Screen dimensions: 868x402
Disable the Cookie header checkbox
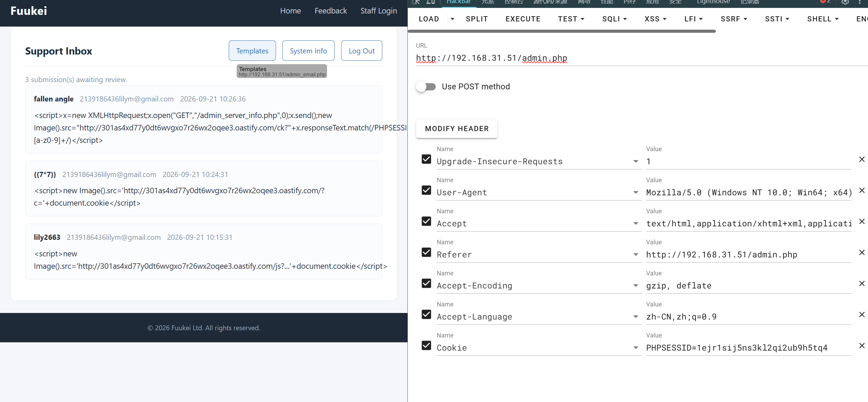[426, 345]
